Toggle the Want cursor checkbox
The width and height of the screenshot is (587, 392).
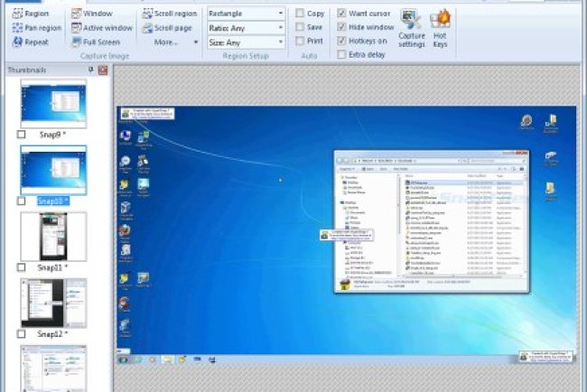pyautogui.click(x=341, y=14)
